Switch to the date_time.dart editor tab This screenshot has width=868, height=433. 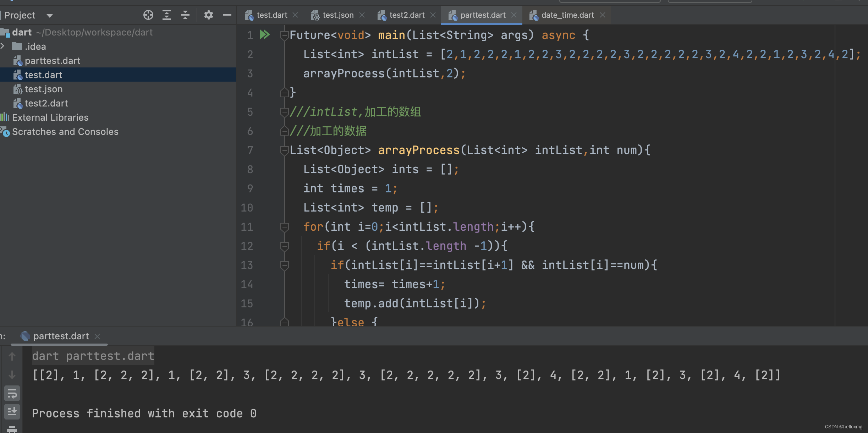(x=567, y=15)
